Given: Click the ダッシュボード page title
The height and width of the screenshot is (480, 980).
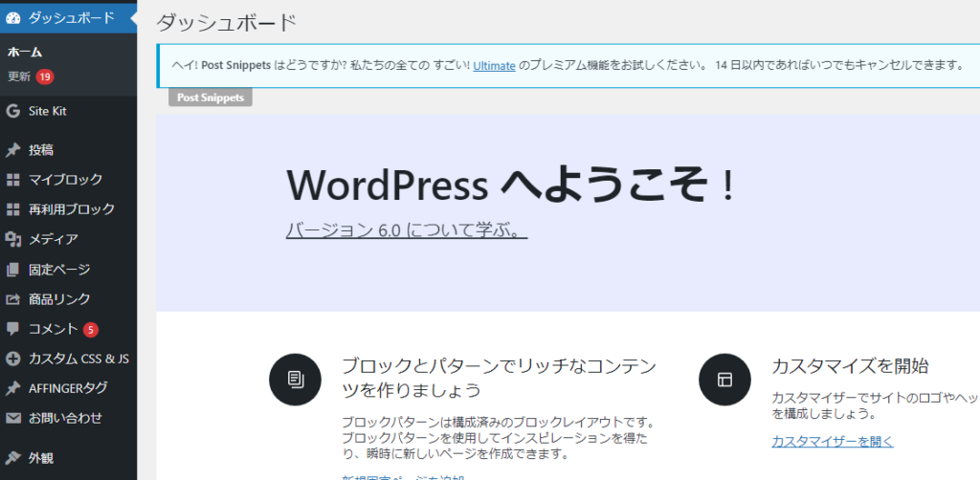Looking at the screenshot, I should 226,23.
